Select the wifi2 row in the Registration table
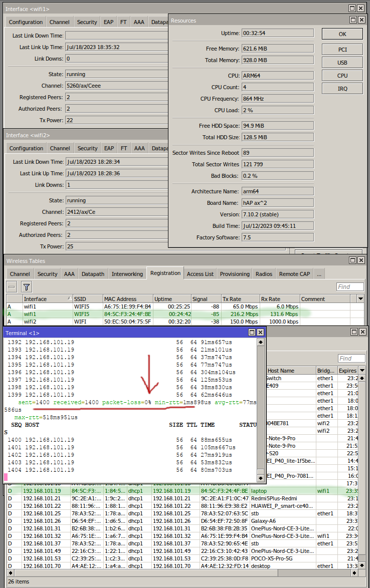 150,322
